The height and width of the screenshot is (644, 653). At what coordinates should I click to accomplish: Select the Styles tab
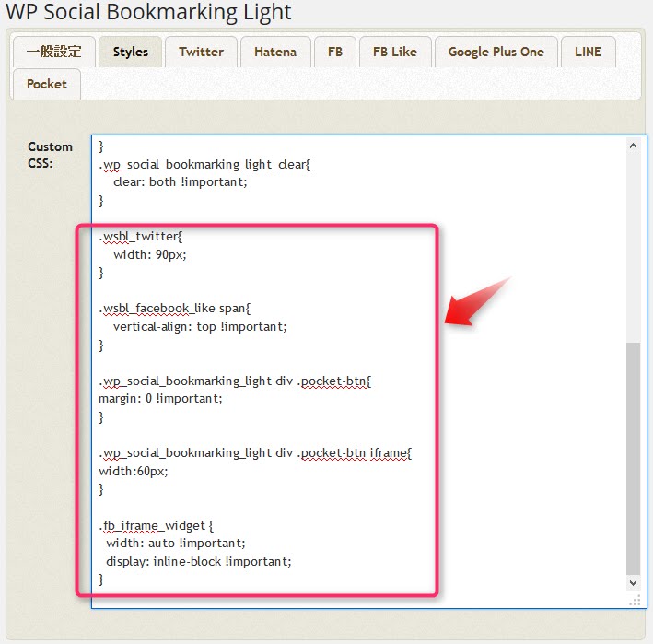click(x=131, y=52)
